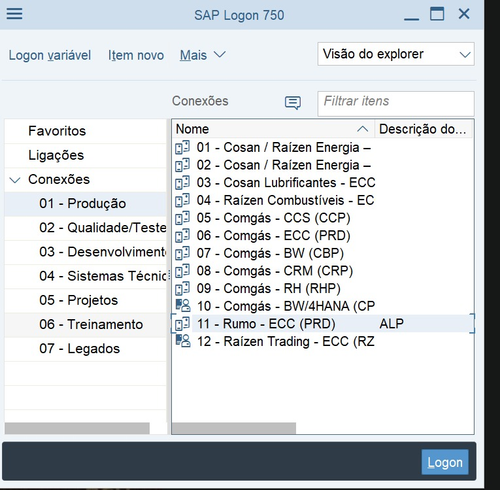The height and width of the screenshot is (490, 500).
Task: Collapse the Conexões tree node
Action: (x=15, y=180)
